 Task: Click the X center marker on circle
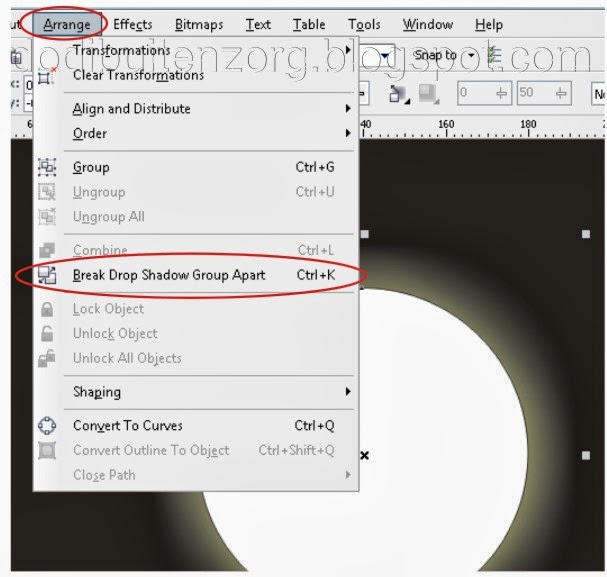364,455
